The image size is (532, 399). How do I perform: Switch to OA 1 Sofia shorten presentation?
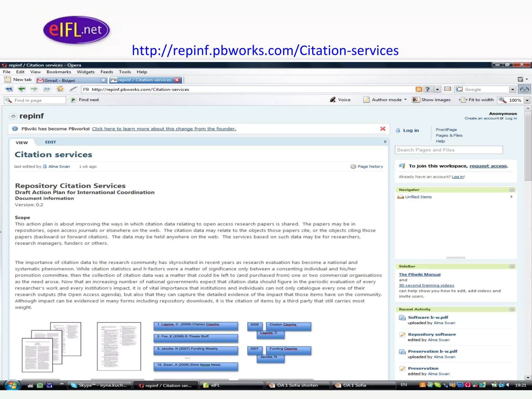coord(297,385)
